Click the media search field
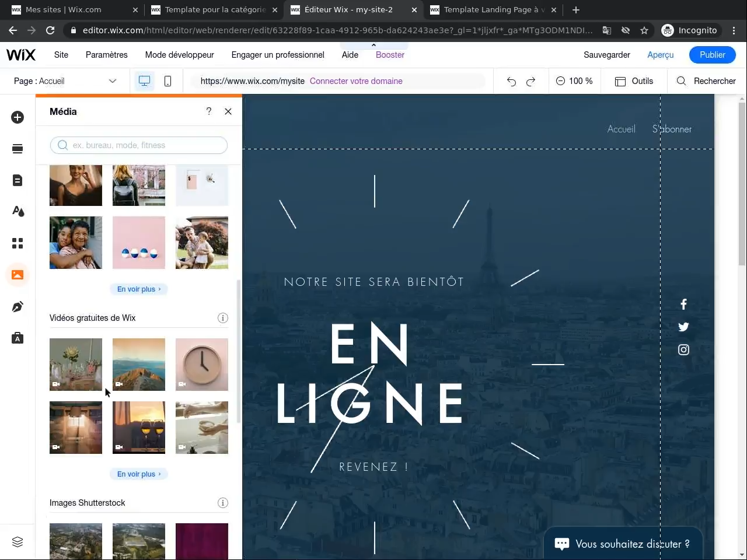747x560 pixels. tap(139, 145)
